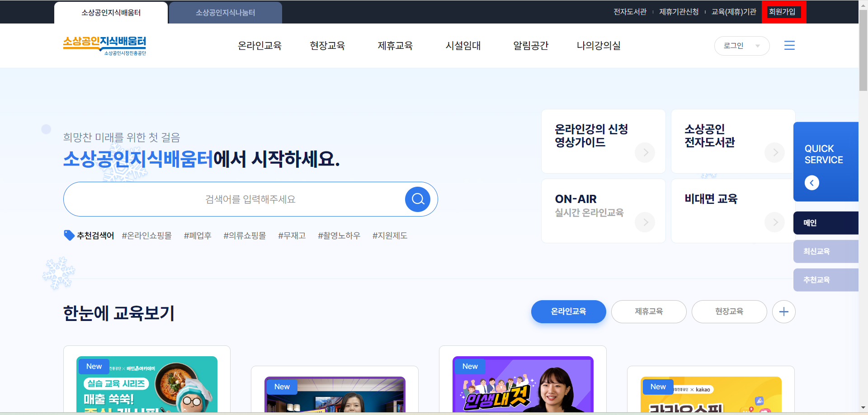Select the 현장교육 filter button
The height and width of the screenshot is (415, 868).
(x=729, y=311)
